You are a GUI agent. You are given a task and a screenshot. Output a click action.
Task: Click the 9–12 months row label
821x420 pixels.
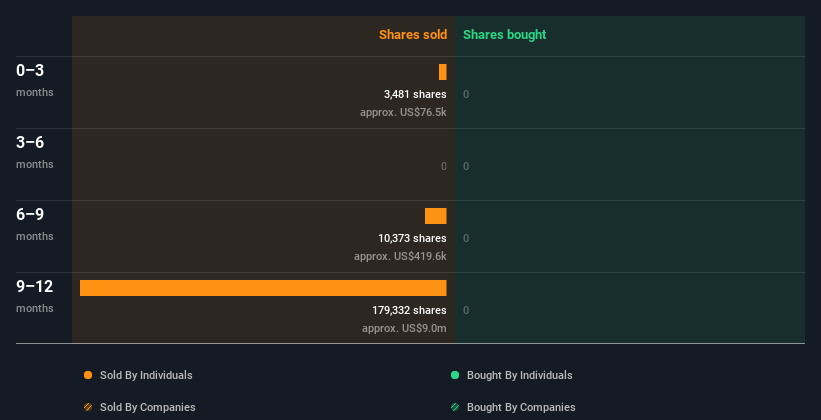(35, 287)
